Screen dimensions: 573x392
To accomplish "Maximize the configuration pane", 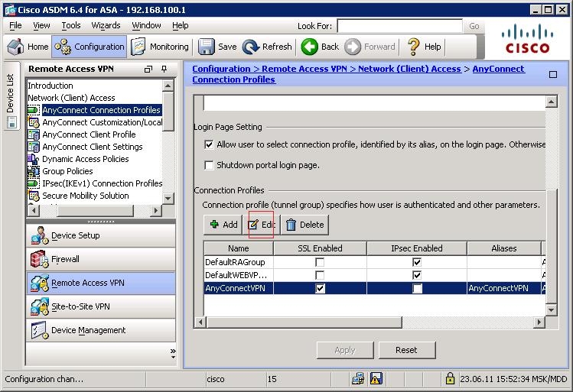I will [x=553, y=74].
